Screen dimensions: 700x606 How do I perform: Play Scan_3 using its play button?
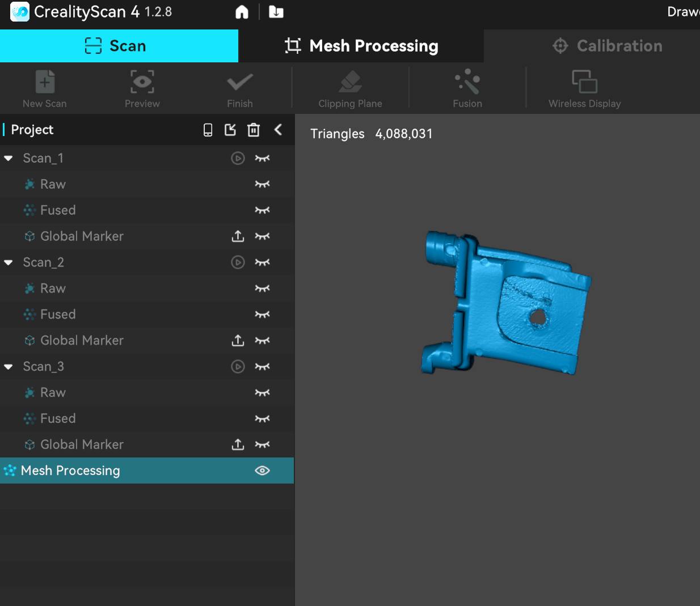click(238, 367)
